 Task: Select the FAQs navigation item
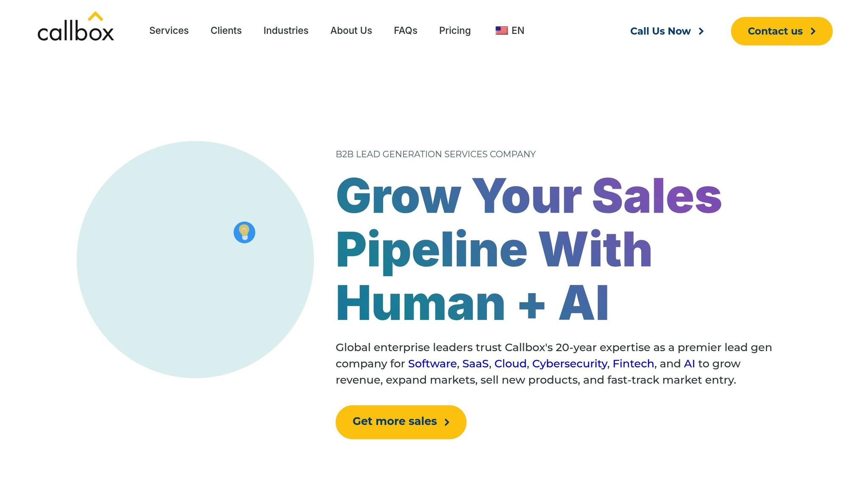coord(406,30)
